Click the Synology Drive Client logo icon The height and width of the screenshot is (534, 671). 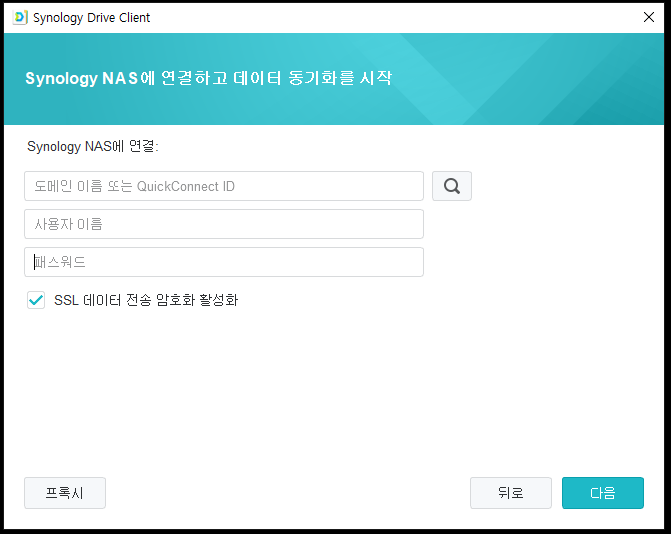click(20, 18)
